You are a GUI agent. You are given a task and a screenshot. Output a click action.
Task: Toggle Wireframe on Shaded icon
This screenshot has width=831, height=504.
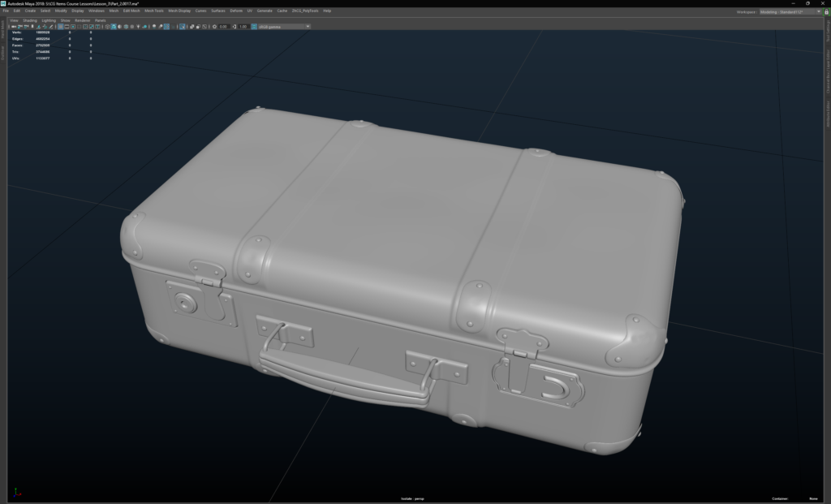coord(126,27)
